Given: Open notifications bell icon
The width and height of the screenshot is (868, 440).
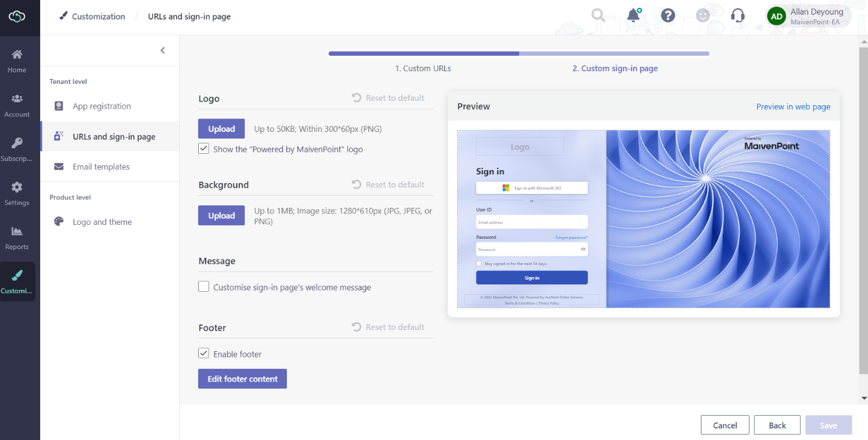Looking at the screenshot, I should point(634,15).
